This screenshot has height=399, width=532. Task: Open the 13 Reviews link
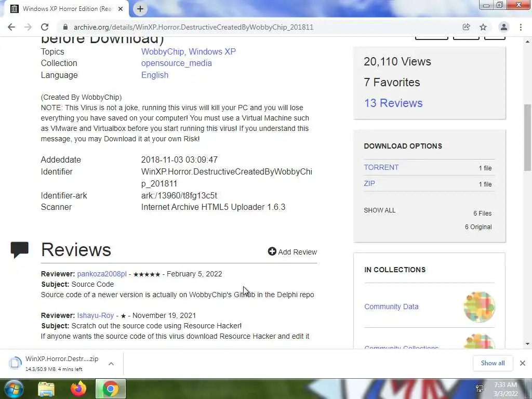click(393, 103)
